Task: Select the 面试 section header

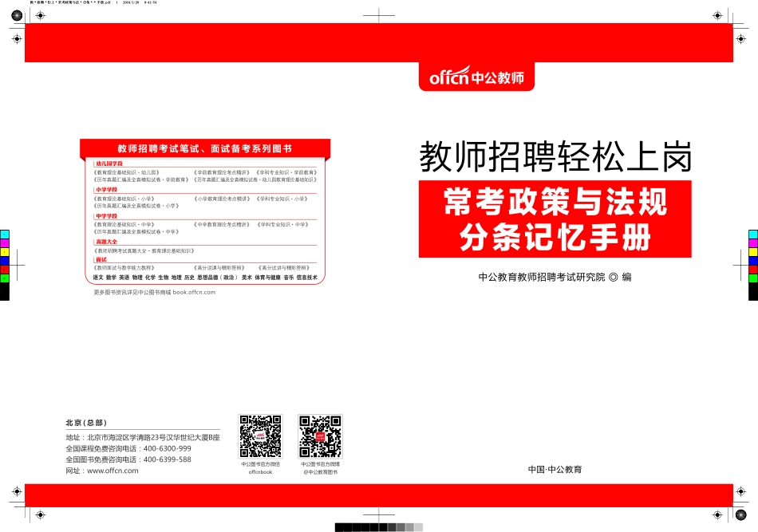Action: 102,260
